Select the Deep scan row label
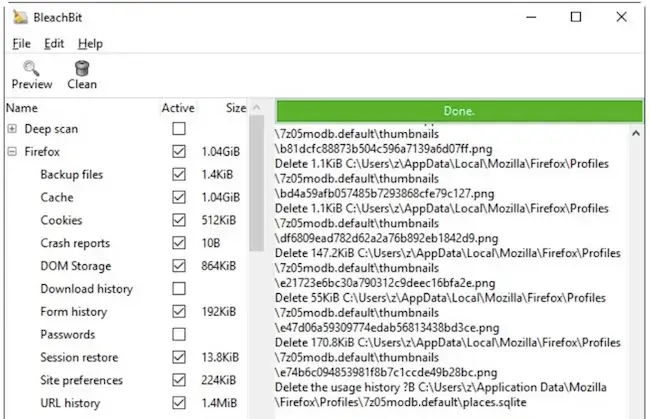 [51, 129]
